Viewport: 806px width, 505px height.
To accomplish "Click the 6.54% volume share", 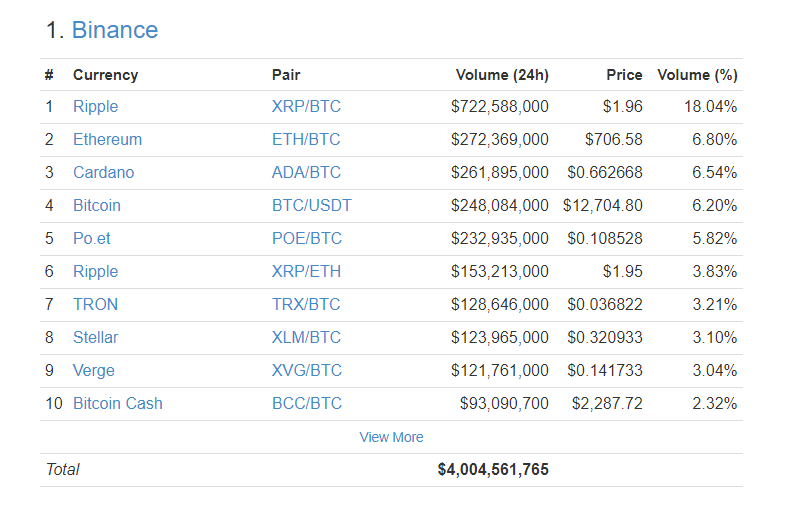I will click(715, 172).
